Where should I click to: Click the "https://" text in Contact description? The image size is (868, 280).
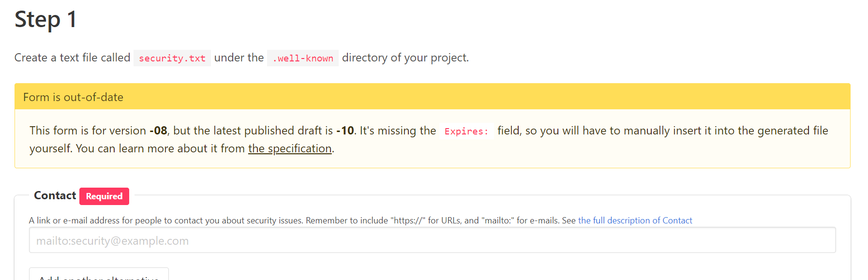coord(408,221)
